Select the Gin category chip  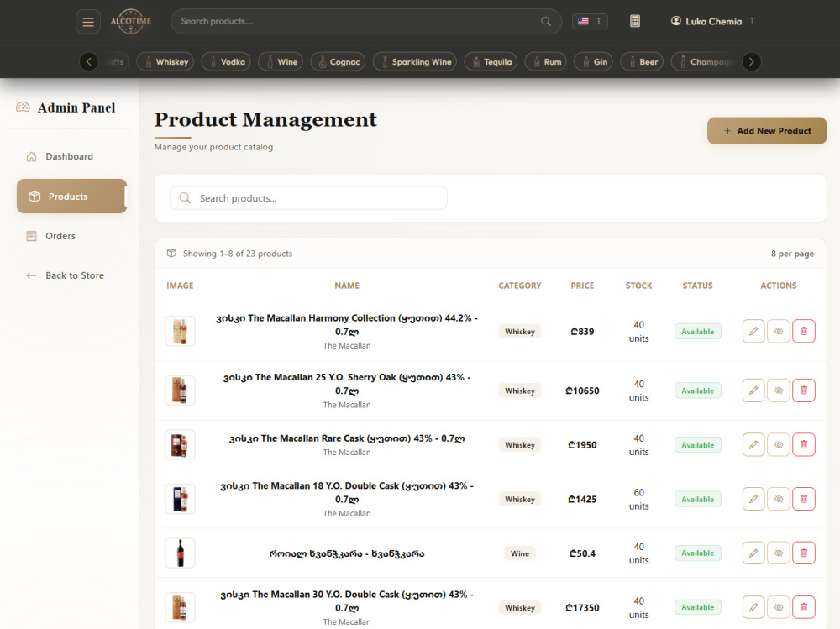[594, 61]
